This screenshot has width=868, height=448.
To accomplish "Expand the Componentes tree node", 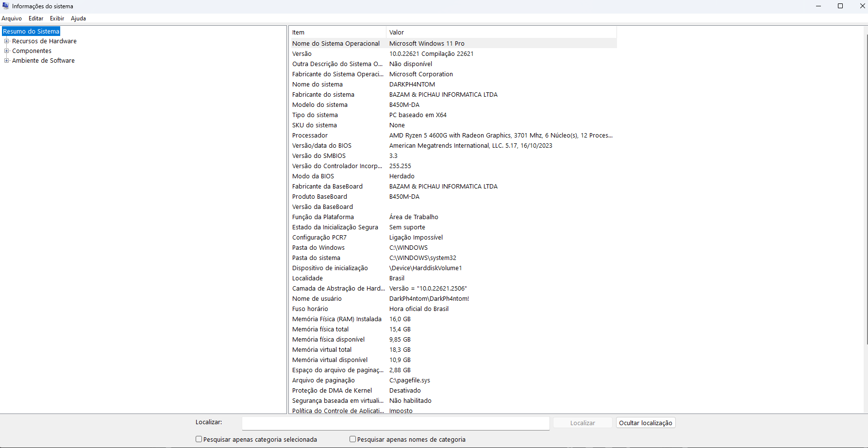I will pos(7,51).
